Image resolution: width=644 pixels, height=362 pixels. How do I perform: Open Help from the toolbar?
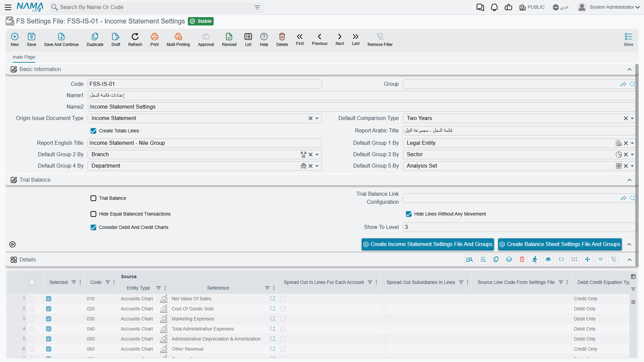[x=264, y=37]
